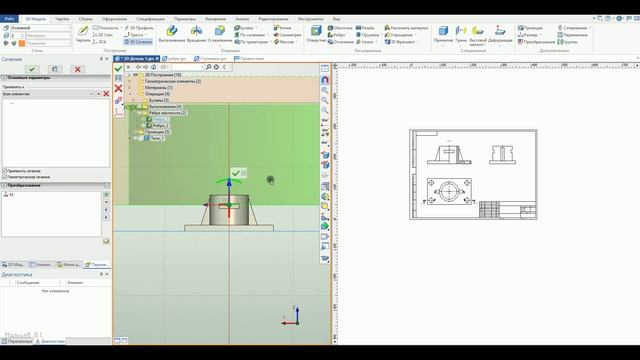Toggle visibility eye of 3D Построения
640x360 pixels.
click(x=135, y=75)
